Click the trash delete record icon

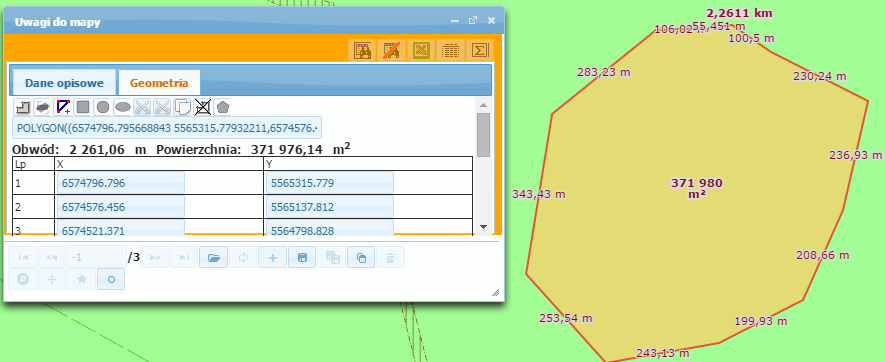(x=391, y=258)
